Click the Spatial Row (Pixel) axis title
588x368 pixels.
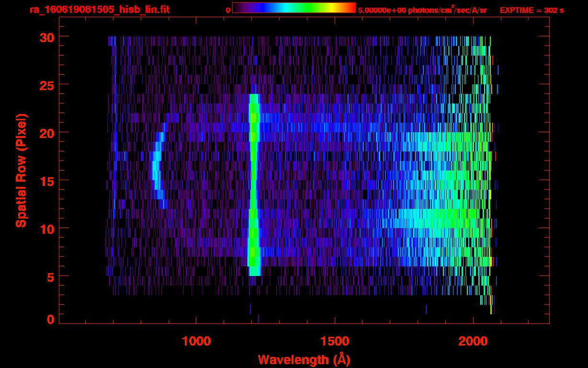click(21, 170)
